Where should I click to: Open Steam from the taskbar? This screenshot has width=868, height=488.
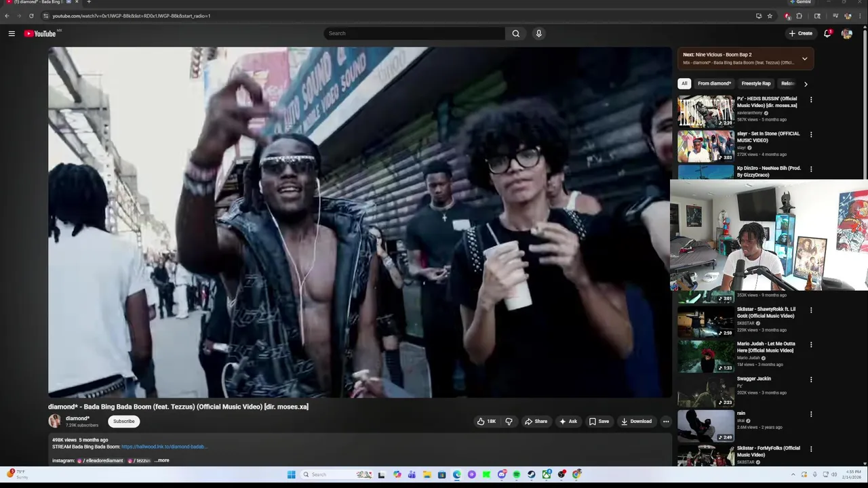pos(531,474)
